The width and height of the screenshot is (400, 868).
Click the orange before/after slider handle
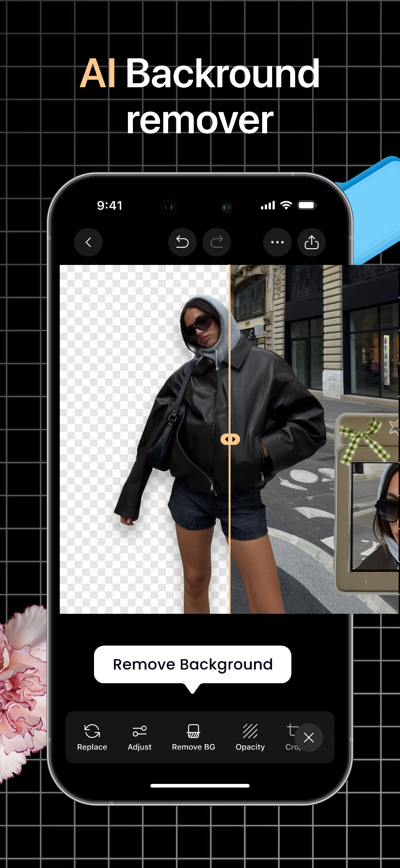230,439
